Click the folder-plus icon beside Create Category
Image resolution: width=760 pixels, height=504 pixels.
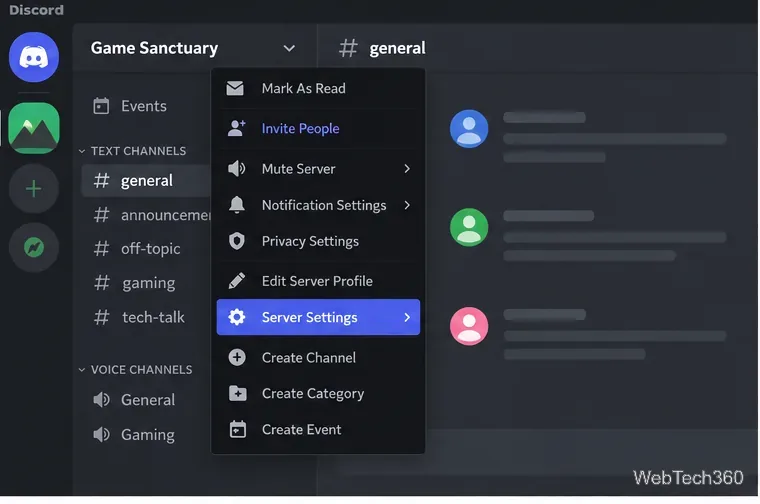238,394
